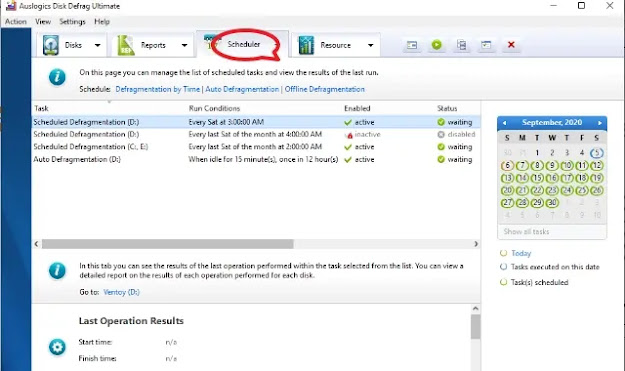Click Task(s) scheduled legend entry
625x371 pixels.
coord(539,283)
